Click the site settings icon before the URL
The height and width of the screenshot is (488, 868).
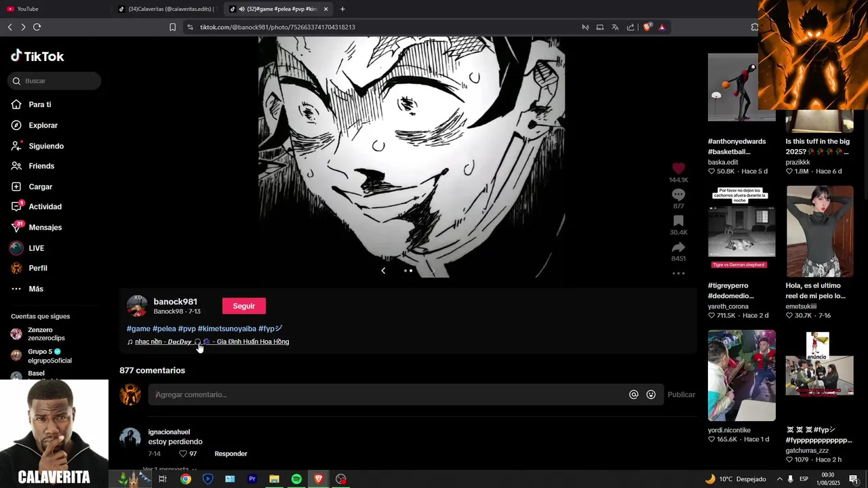pyautogui.click(x=190, y=27)
